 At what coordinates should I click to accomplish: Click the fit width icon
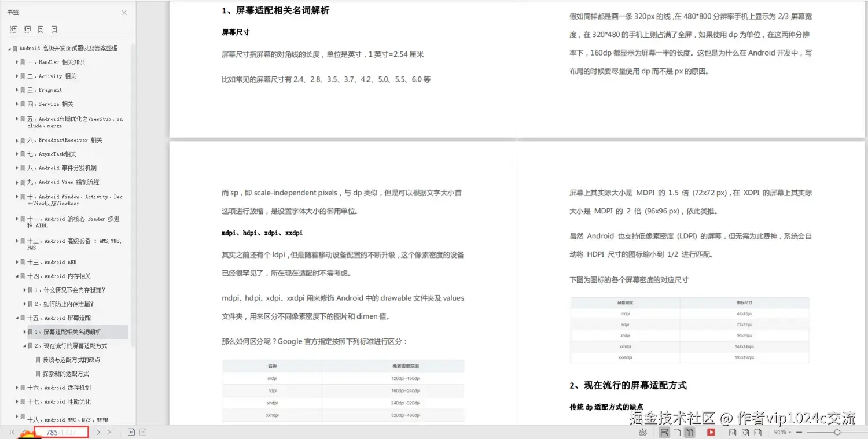pos(758,432)
